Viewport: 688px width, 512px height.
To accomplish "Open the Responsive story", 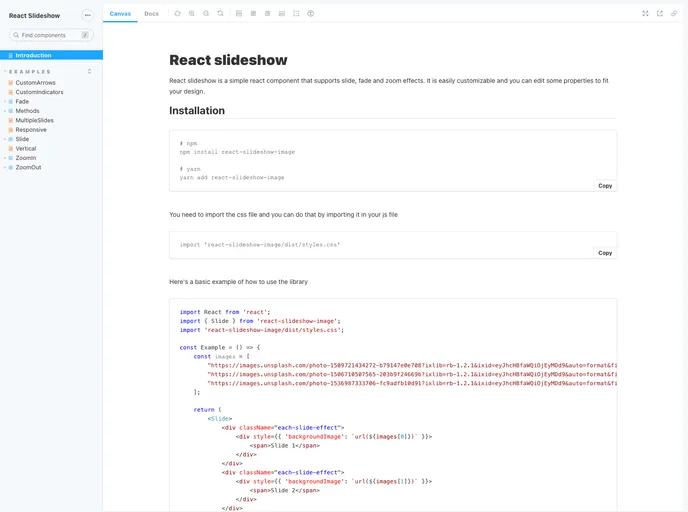I will click(31, 130).
